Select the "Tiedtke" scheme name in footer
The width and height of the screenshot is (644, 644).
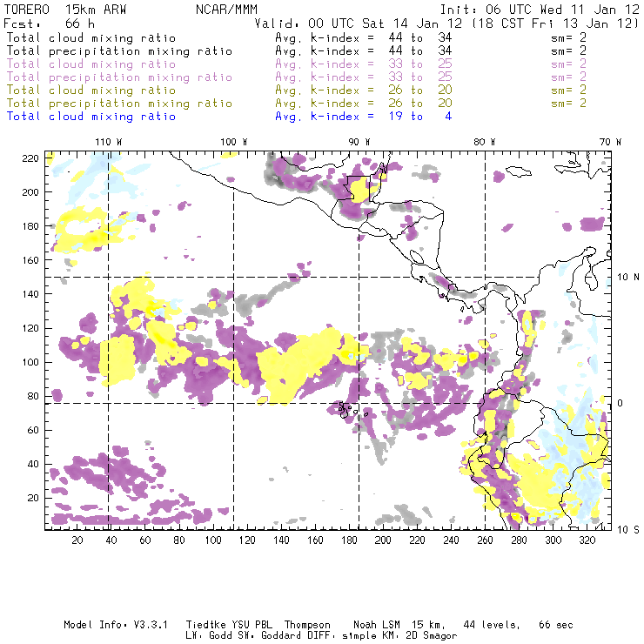[205, 625]
